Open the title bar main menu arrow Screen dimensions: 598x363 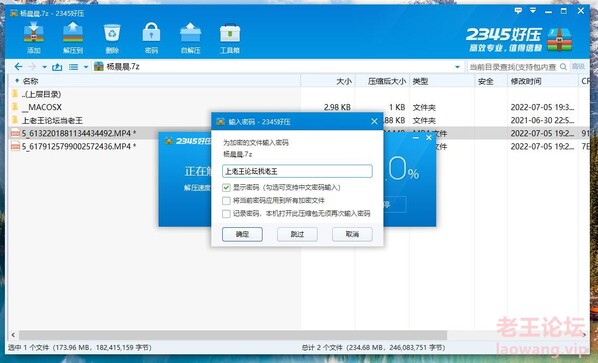point(533,11)
